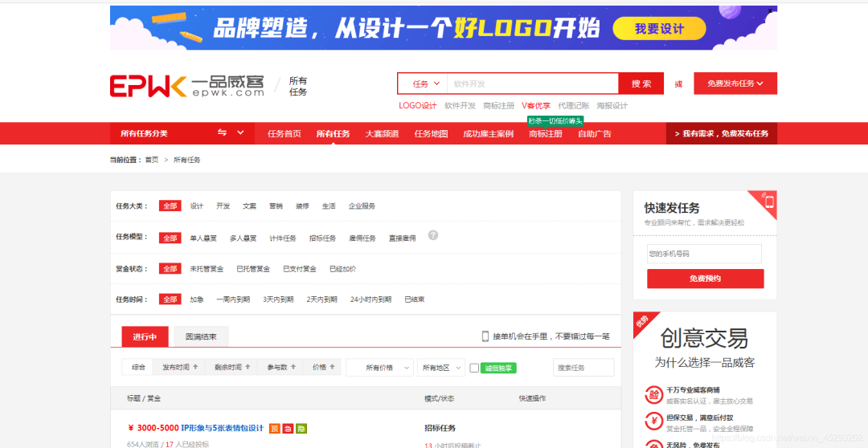This screenshot has height=448, width=868.
Task: Click the green 隐 badge on the IP形象 task
Action: tap(301, 428)
